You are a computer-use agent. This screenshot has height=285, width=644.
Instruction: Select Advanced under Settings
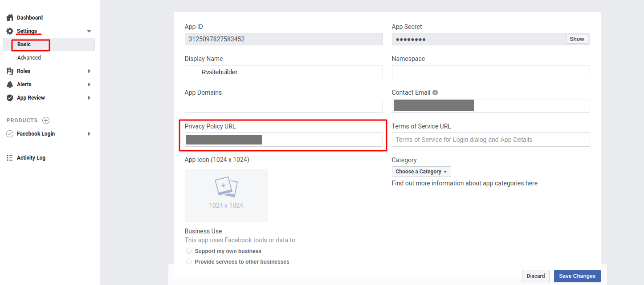(x=29, y=58)
